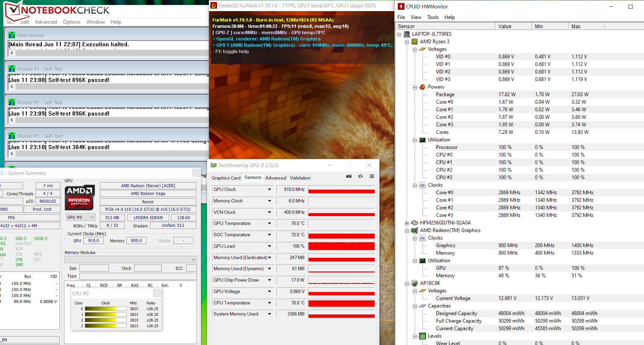Screen dimensions: 644x345
Task: Click the Utilization icon under AMD Ryzen 3
Action: (x=423, y=140)
